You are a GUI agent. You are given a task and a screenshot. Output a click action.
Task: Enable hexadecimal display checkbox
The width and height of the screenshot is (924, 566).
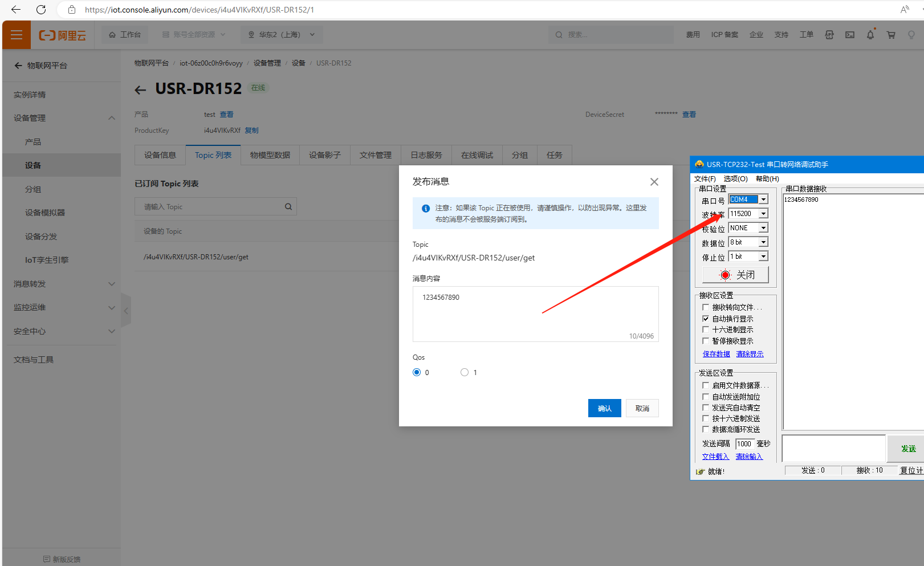pos(706,329)
